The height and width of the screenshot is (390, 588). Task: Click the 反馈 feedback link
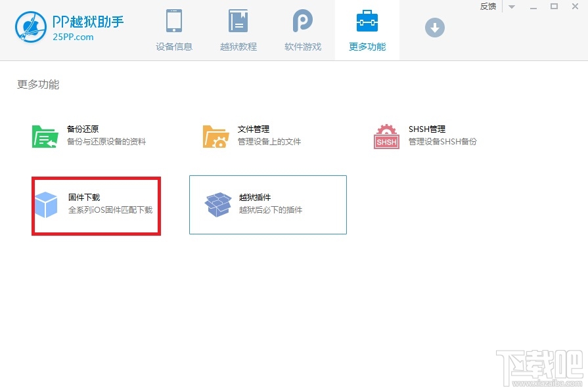point(487,7)
